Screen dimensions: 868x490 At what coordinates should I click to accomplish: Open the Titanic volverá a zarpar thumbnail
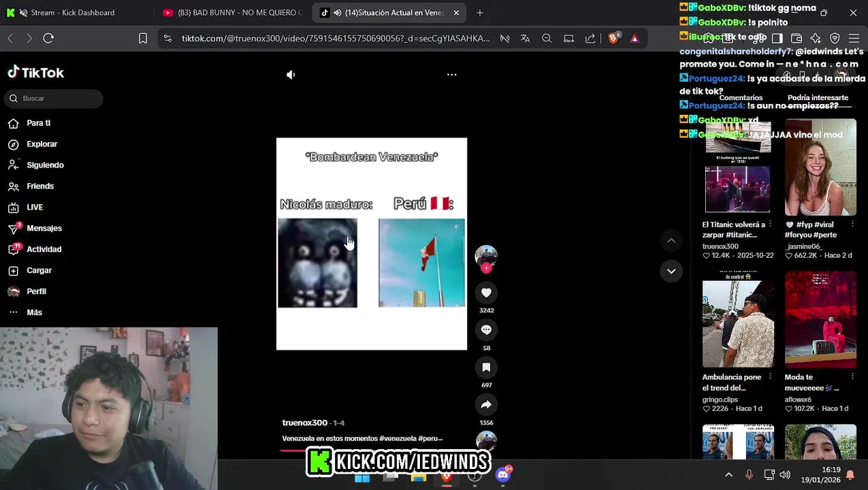tap(738, 167)
